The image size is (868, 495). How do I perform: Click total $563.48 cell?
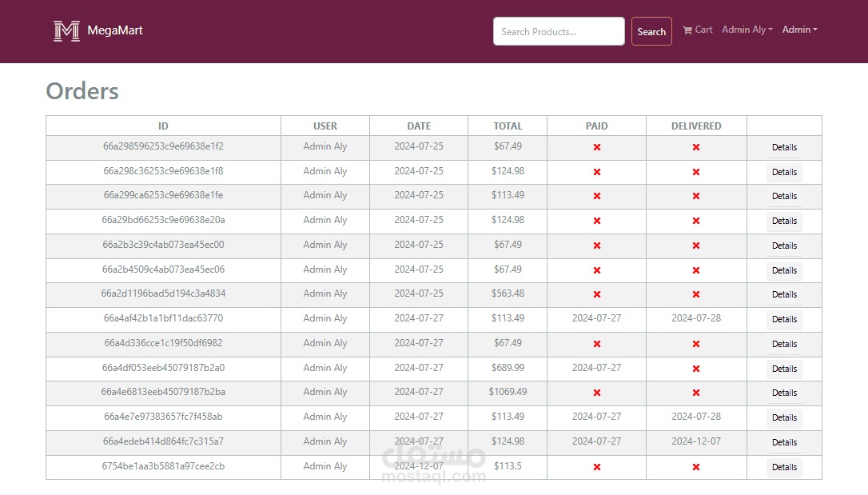[508, 293]
